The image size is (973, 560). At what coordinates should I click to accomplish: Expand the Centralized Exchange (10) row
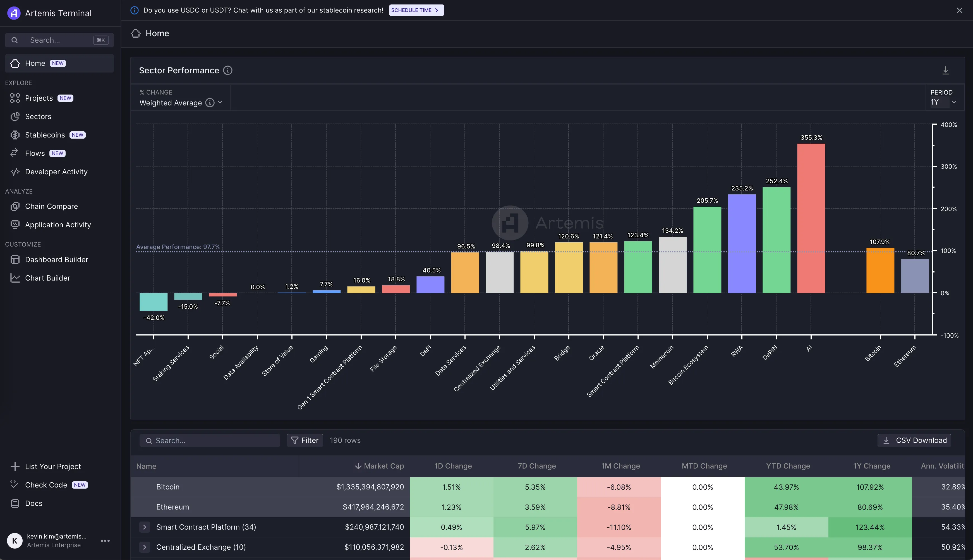pyautogui.click(x=144, y=547)
